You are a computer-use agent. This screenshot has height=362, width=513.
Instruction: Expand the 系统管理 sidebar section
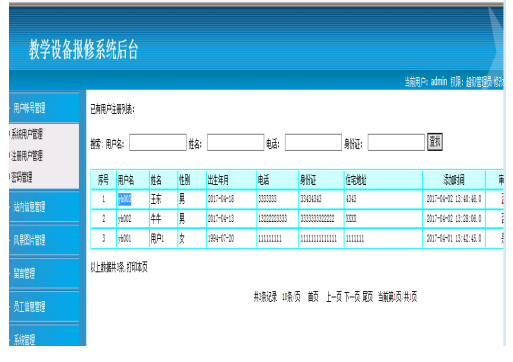(x=24, y=339)
